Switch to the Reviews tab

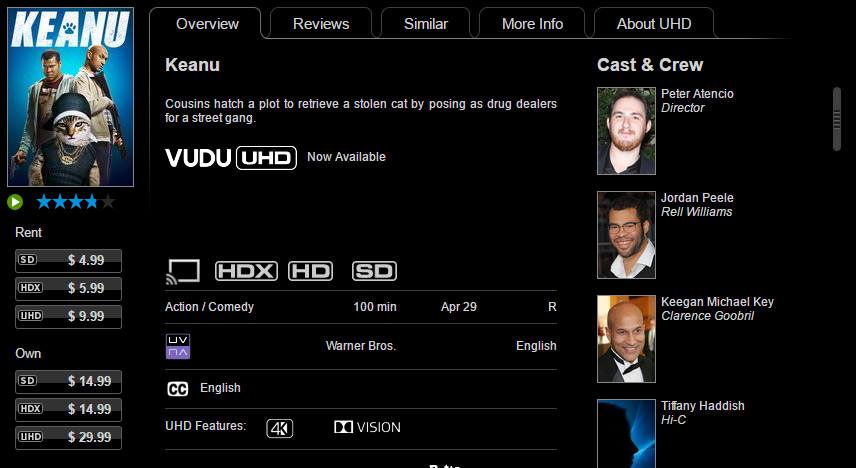(321, 23)
